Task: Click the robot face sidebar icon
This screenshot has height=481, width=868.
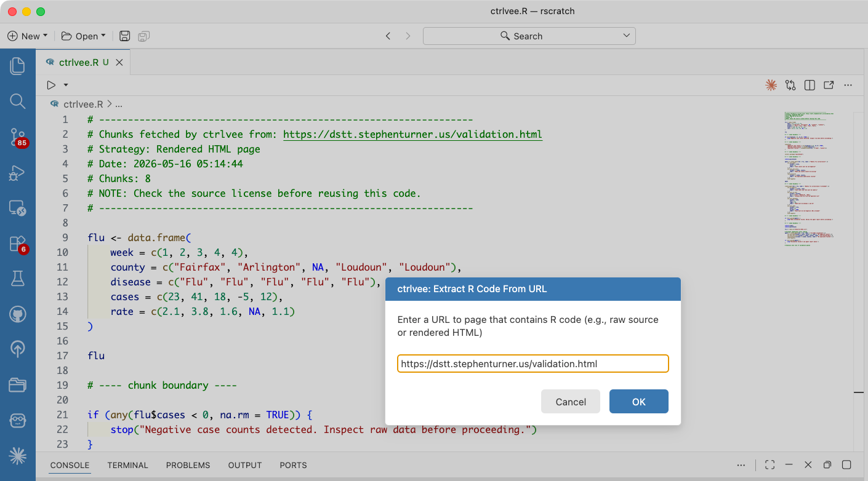Action: coord(17,421)
